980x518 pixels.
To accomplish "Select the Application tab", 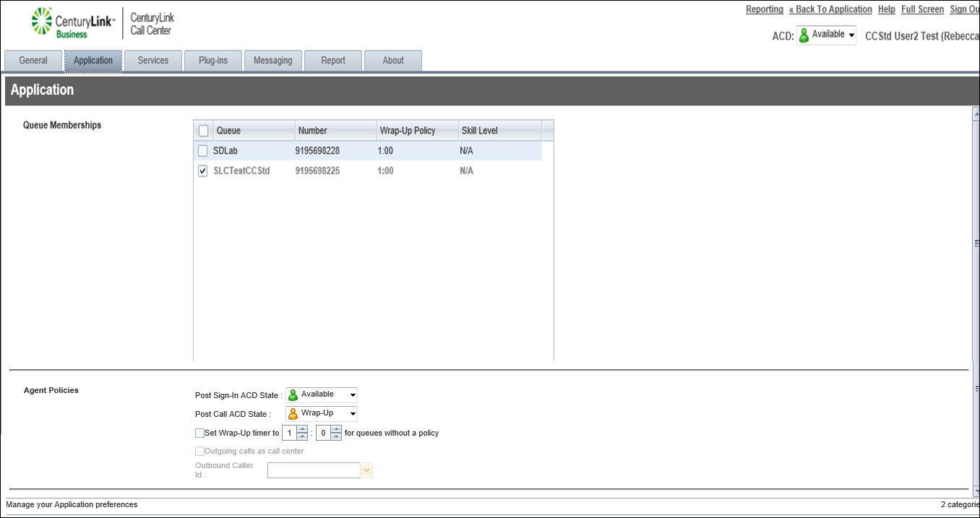I will (93, 61).
